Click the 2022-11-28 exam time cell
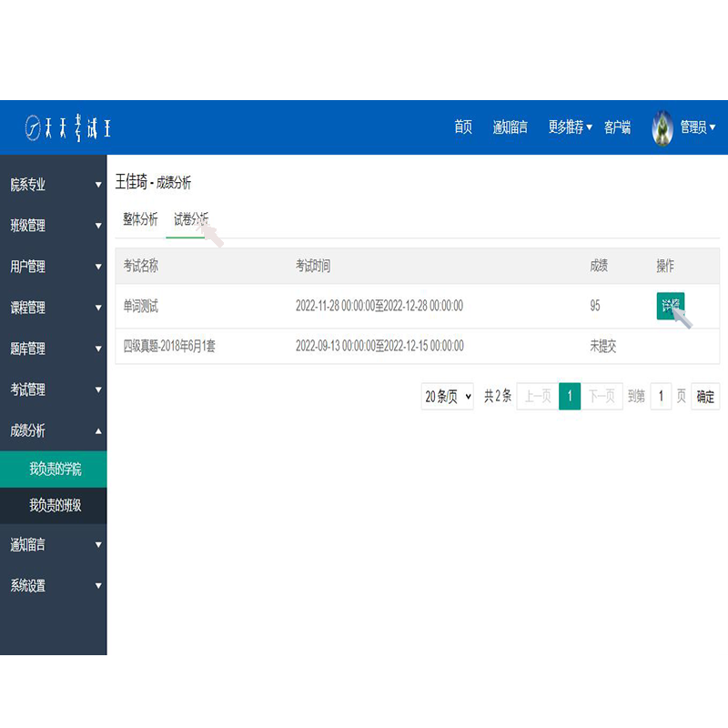 (x=379, y=306)
